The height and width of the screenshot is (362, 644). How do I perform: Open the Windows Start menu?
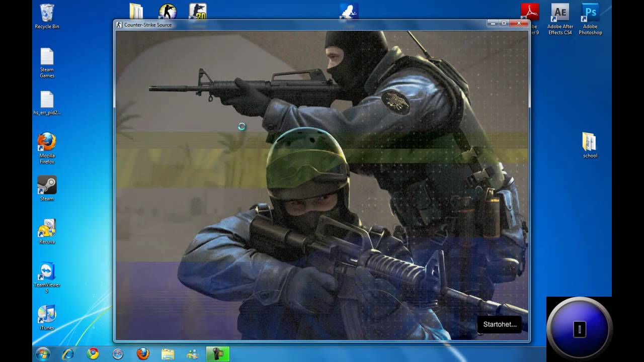(x=43, y=354)
